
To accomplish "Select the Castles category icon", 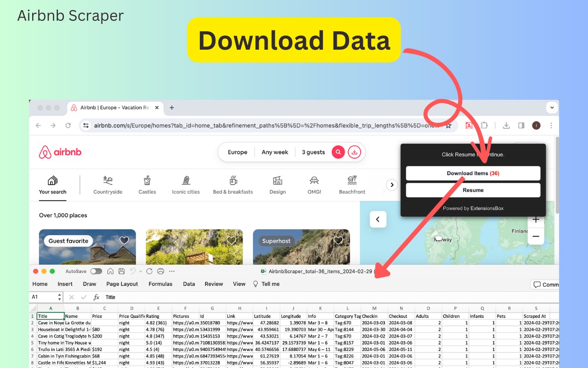I will coord(147,180).
